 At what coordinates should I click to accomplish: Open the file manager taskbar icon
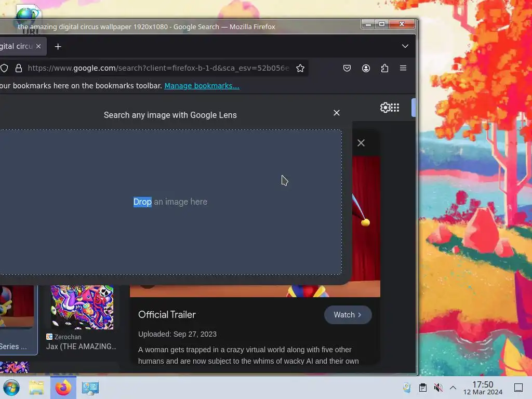(37, 388)
